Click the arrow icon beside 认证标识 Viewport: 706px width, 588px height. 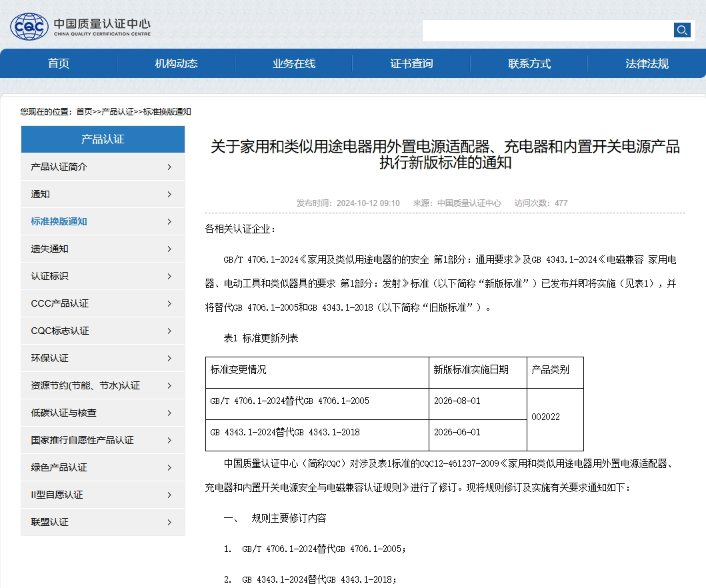(169, 277)
